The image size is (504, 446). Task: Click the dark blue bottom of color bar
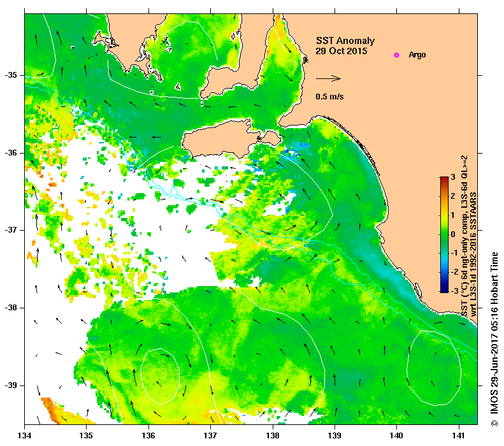point(444,290)
